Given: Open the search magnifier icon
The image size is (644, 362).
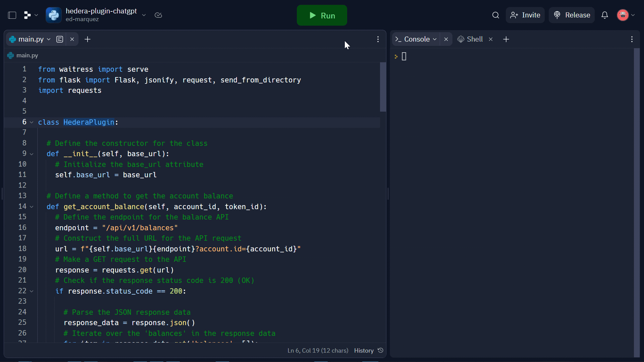Looking at the screenshot, I should point(495,15).
